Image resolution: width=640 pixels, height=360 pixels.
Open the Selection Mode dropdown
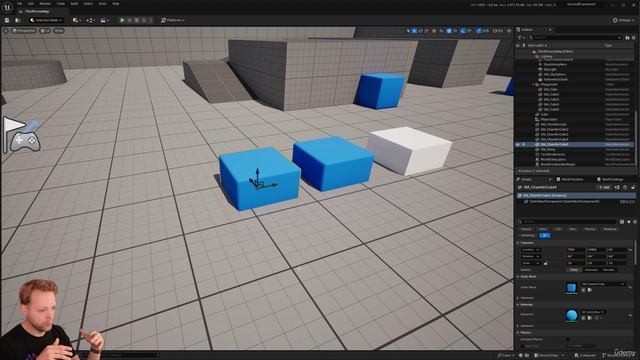(x=47, y=20)
